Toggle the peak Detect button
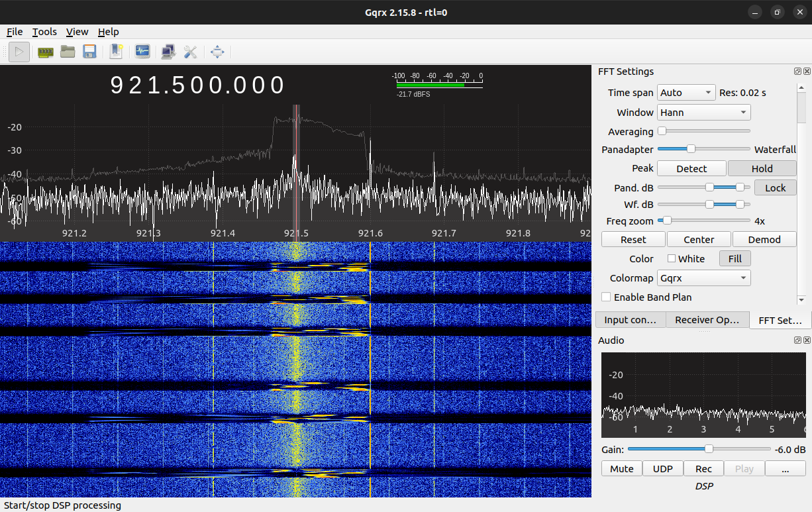Screen dimensions: 812x512 tap(691, 169)
